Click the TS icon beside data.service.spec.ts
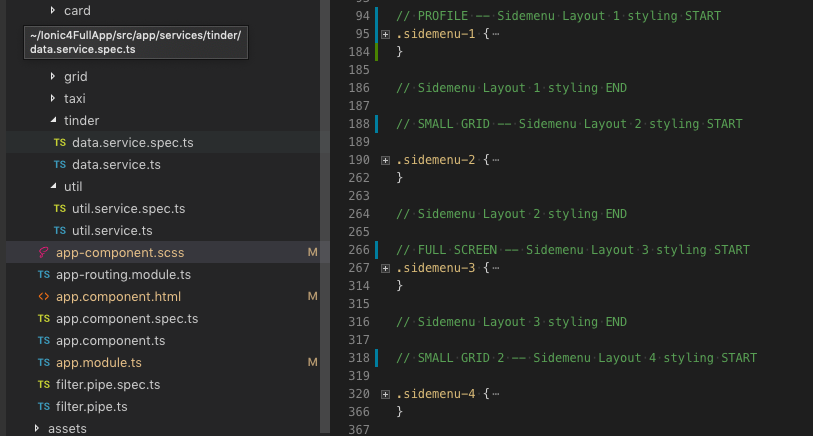This screenshot has height=436, width=813. (60, 143)
